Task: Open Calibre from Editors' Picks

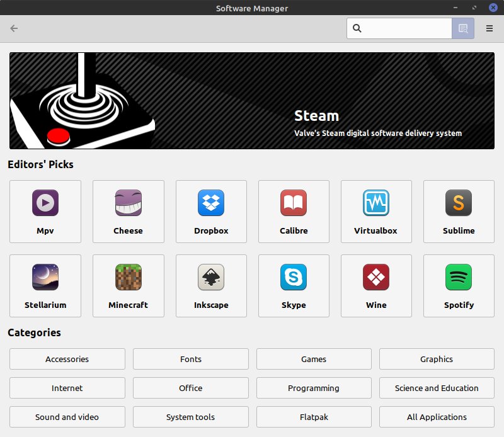Action: 294,212
